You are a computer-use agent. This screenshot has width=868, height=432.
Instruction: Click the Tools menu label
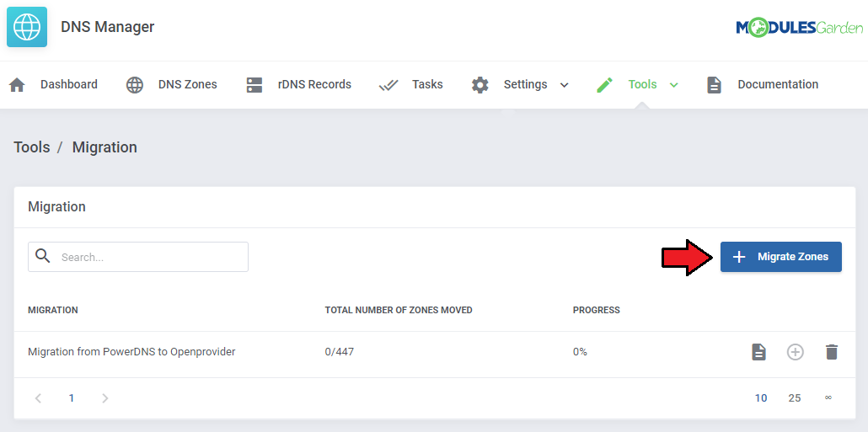(642, 84)
